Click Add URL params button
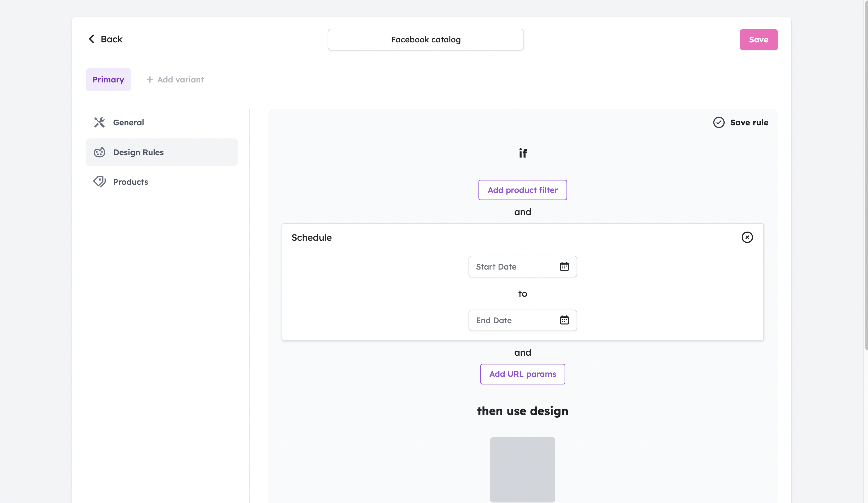The width and height of the screenshot is (868, 503). (x=522, y=374)
